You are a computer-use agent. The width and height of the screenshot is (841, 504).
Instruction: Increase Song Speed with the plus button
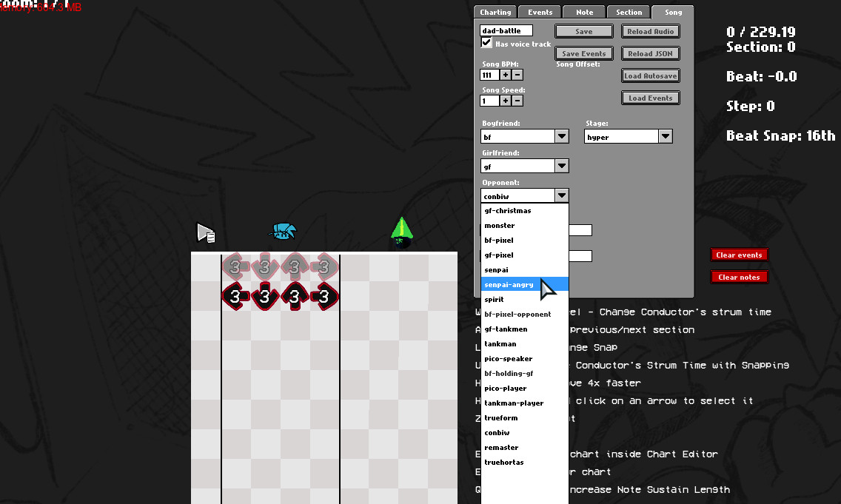506,101
